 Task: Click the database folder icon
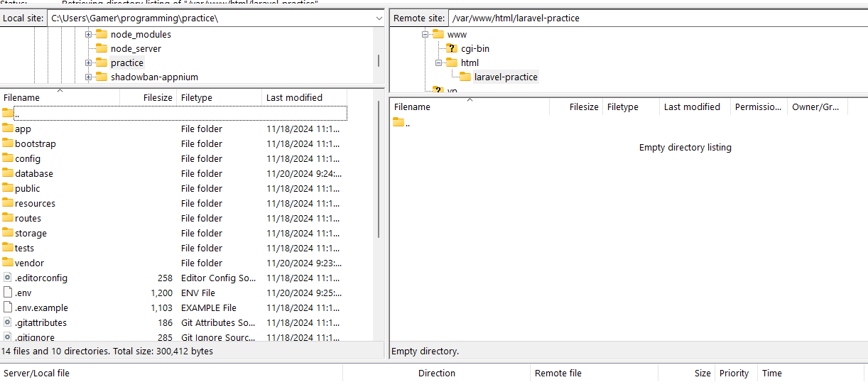[8, 173]
